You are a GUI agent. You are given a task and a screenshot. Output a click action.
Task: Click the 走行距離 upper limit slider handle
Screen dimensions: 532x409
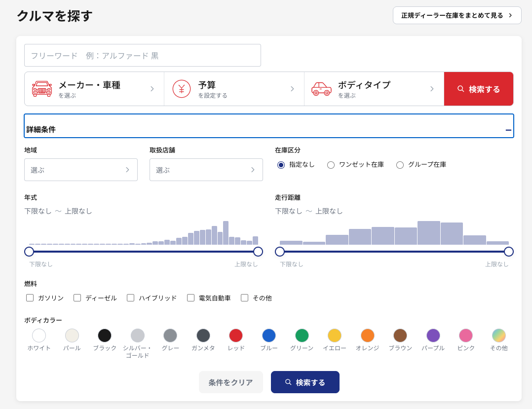pos(509,252)
